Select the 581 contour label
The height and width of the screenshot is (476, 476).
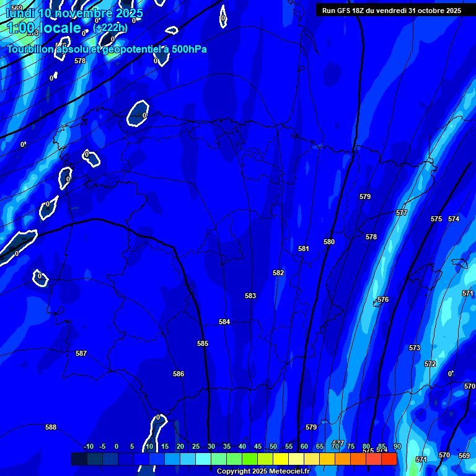pyautogui.click(x=304, y=249)
